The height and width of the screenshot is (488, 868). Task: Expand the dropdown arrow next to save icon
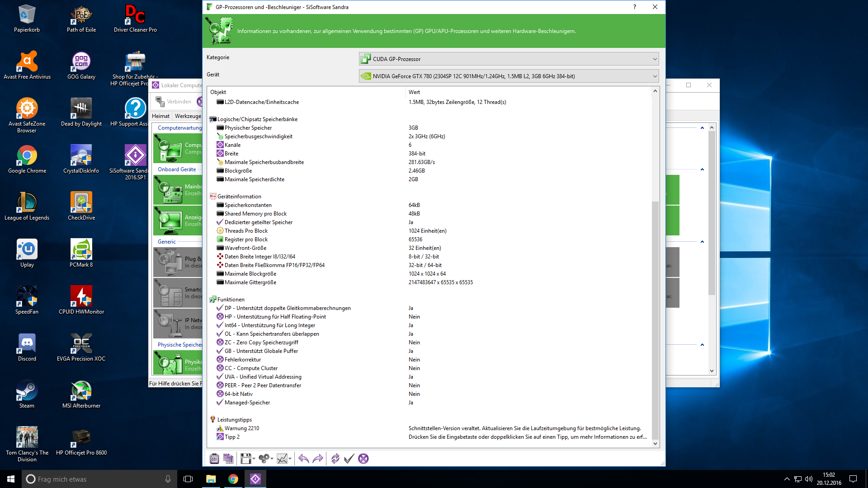pyautogui.click(x=254, y=459)
